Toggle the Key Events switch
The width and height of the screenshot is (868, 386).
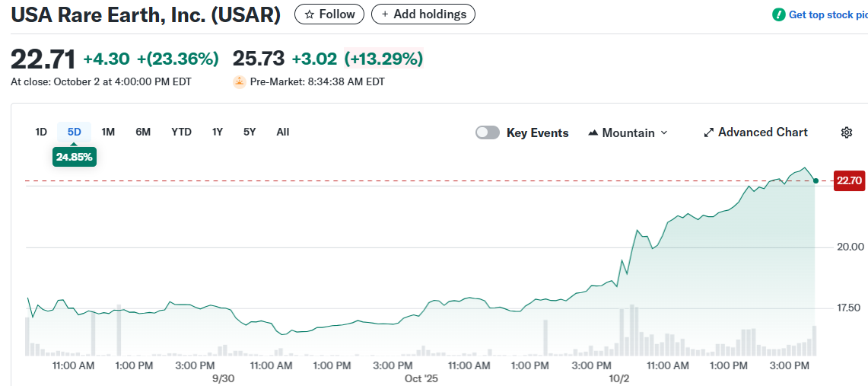tap(488, 132)
